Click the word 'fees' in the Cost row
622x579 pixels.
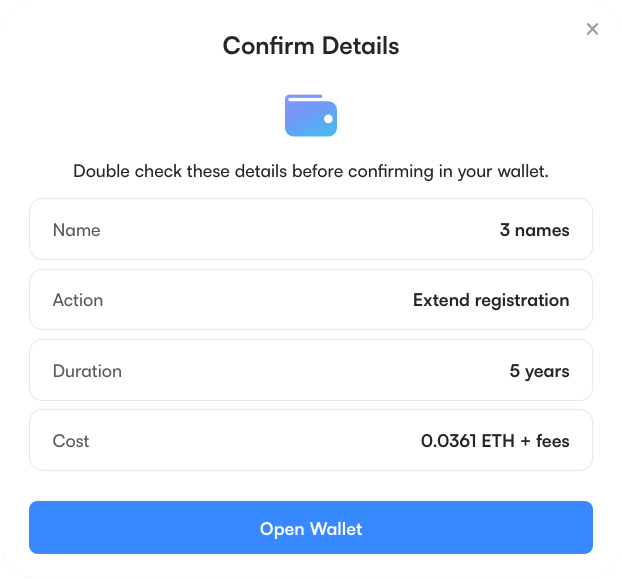(x=551, y=441)
